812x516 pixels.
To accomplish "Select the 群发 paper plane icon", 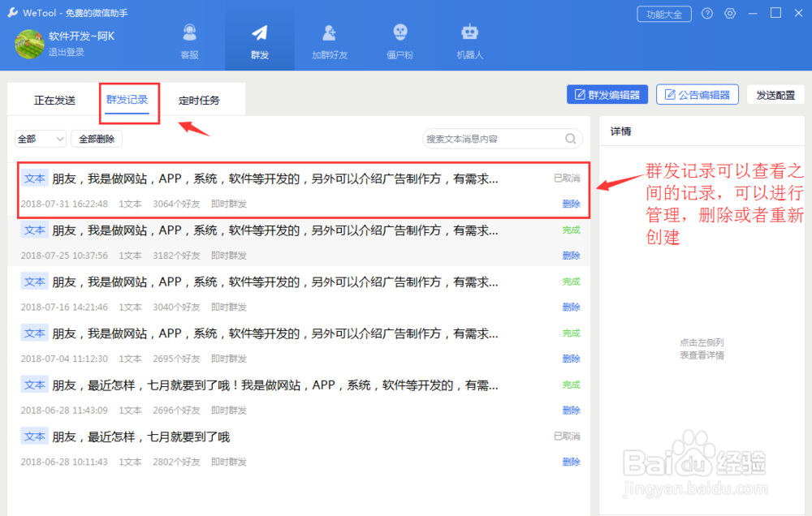I will click(x=260, y=33).
